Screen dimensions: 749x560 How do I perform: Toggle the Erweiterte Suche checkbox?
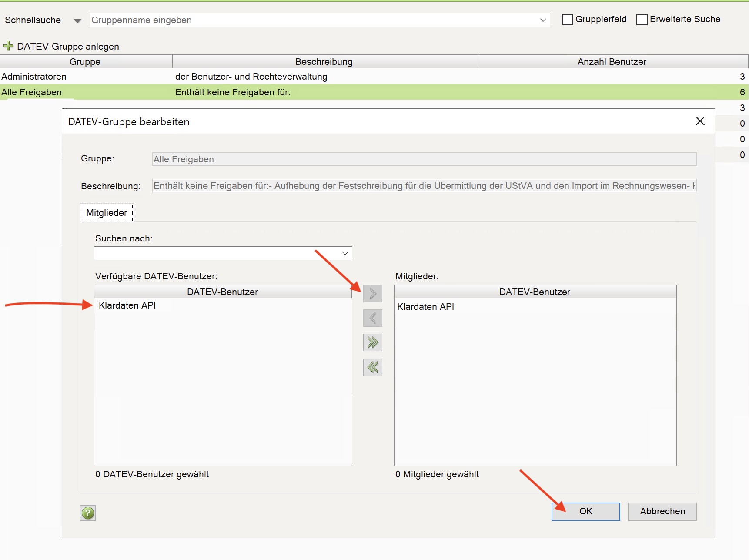point(642,20)
